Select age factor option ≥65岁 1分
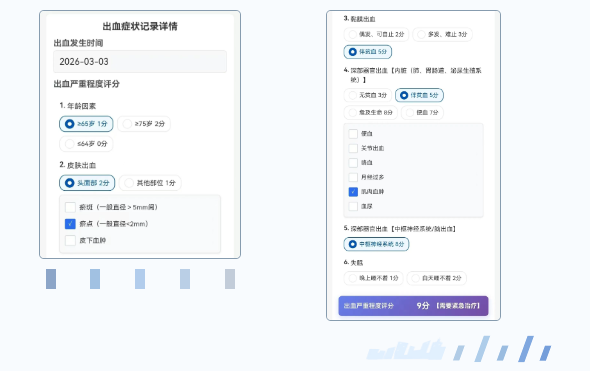The image size is (590, 371). click(x=86, y=124)
